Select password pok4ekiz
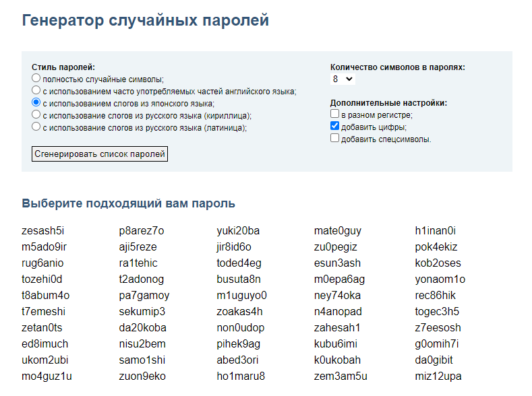 (436, 247)
